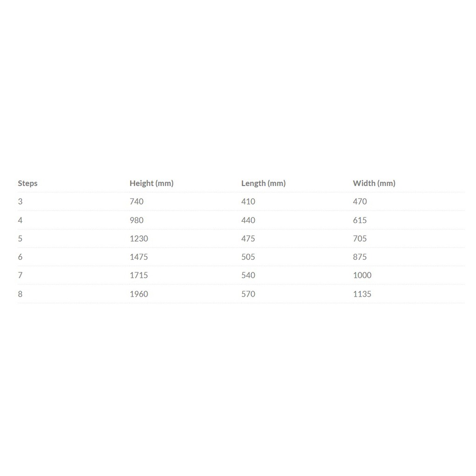Select the 4 steps row label

tap(20, 220)
